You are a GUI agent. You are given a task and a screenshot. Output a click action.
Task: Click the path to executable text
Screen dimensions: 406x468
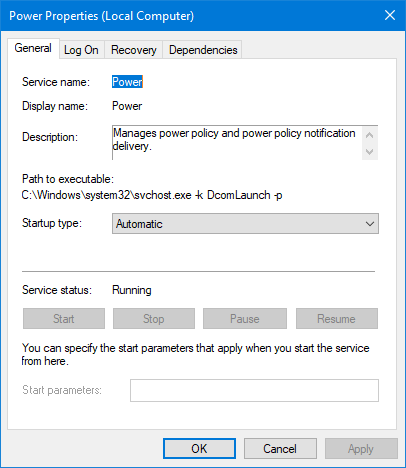click(152, 195)
